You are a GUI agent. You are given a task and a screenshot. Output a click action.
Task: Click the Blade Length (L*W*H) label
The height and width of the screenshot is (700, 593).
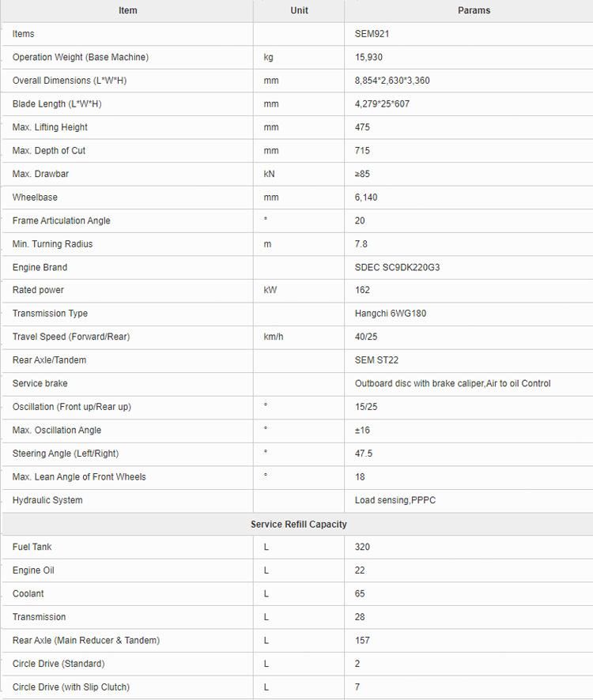(x=57, y=104)
